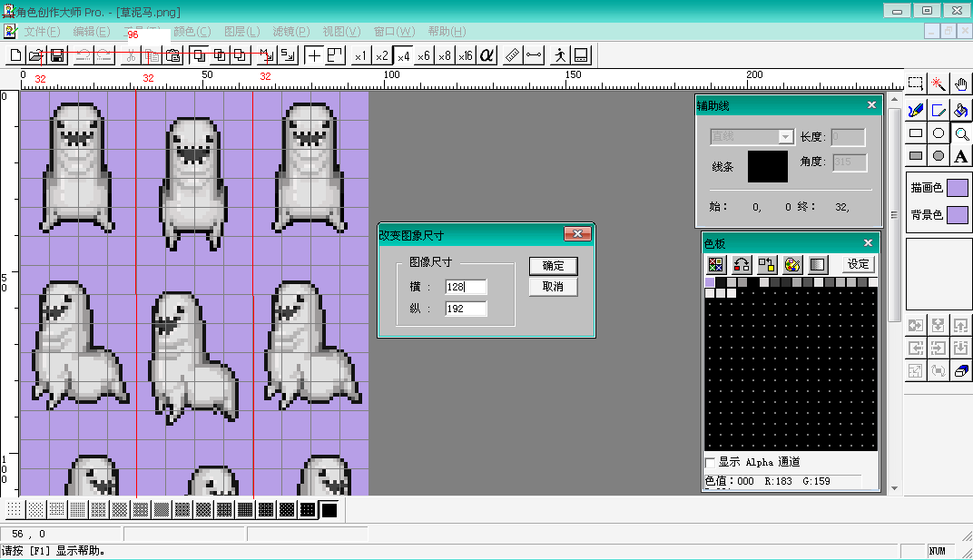Toggle the x16 zoom button
973x560 pixels.
(x=466, y=56)
